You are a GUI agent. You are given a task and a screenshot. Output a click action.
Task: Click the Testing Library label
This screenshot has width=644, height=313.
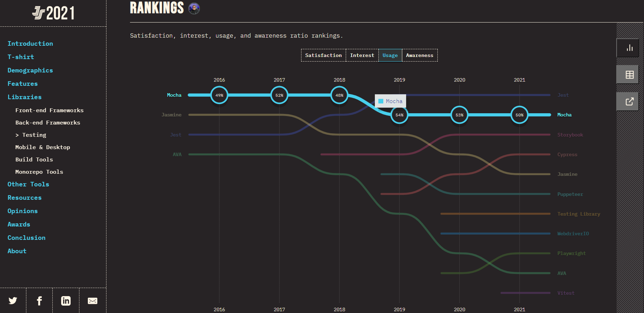(x=579, y=214)
